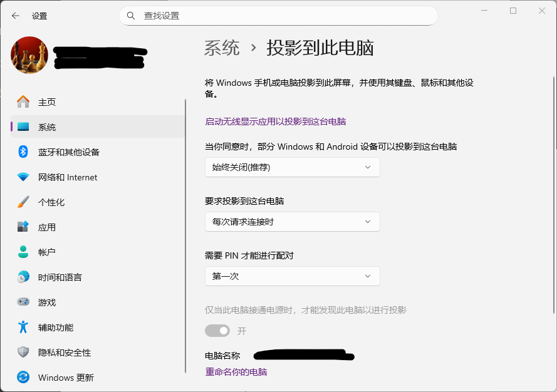The width and height of the screenshot is (557, 392).
Task: Open the Personalization paintbrush icon
Action: [23, 202]
